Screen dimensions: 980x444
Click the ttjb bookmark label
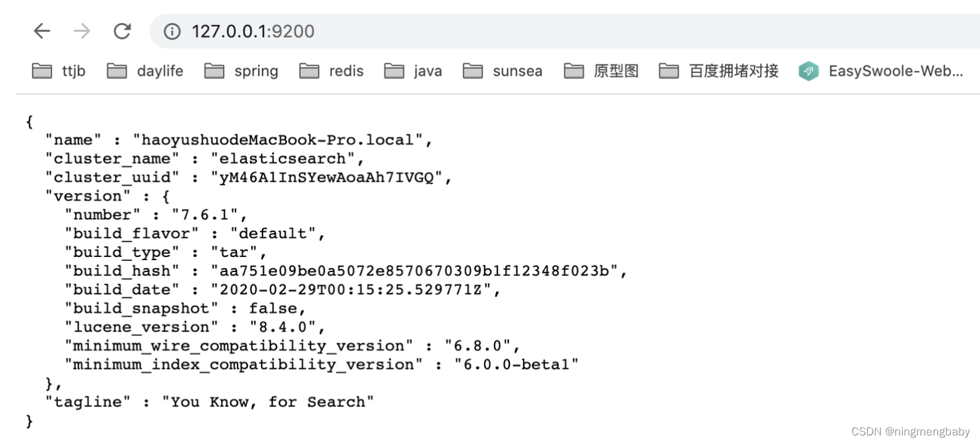(74, 71)
